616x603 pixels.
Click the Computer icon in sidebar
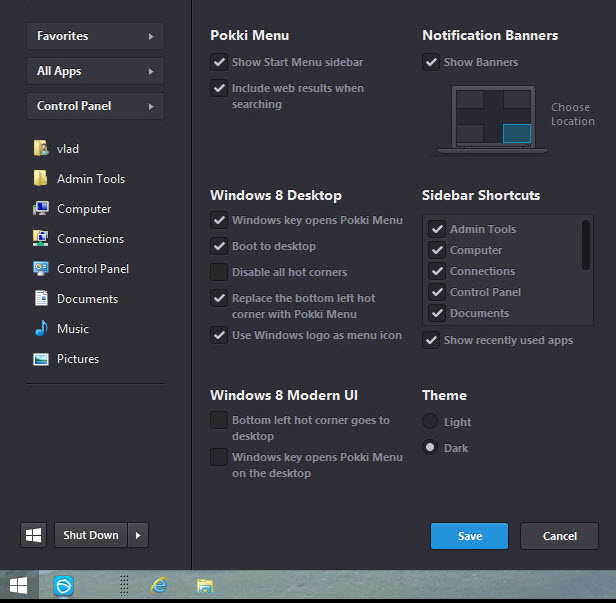(41, 209)
